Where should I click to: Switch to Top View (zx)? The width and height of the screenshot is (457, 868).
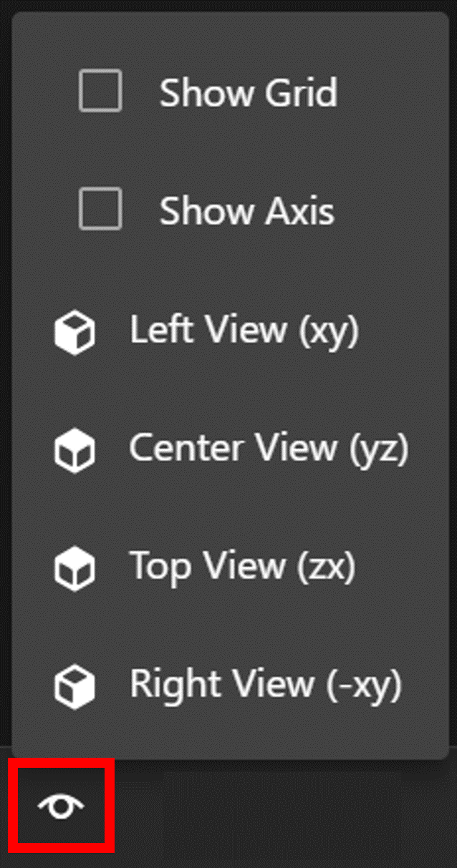pyautogui.click(x=230, y=567)
